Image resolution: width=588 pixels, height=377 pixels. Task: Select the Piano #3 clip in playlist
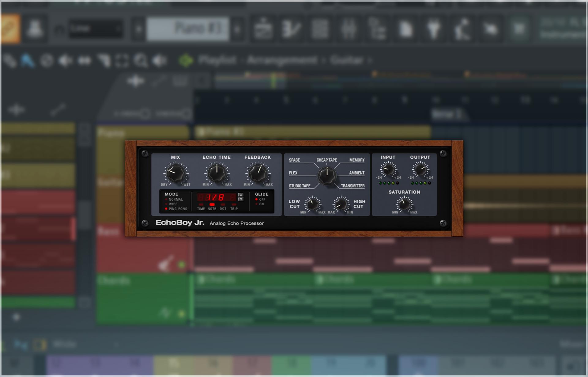[313, 132]
